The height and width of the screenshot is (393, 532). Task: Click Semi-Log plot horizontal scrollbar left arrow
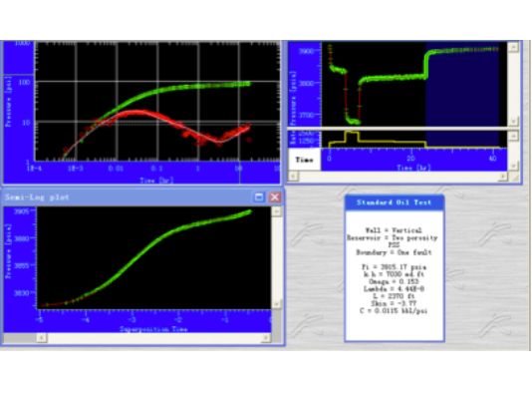pos(42,337)
